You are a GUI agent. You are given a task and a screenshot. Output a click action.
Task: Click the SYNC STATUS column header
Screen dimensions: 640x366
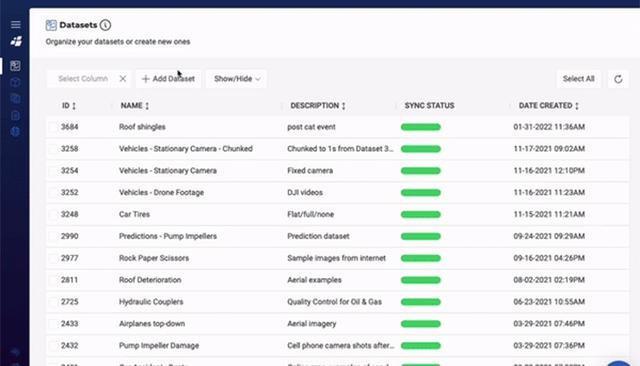[429, 106]
